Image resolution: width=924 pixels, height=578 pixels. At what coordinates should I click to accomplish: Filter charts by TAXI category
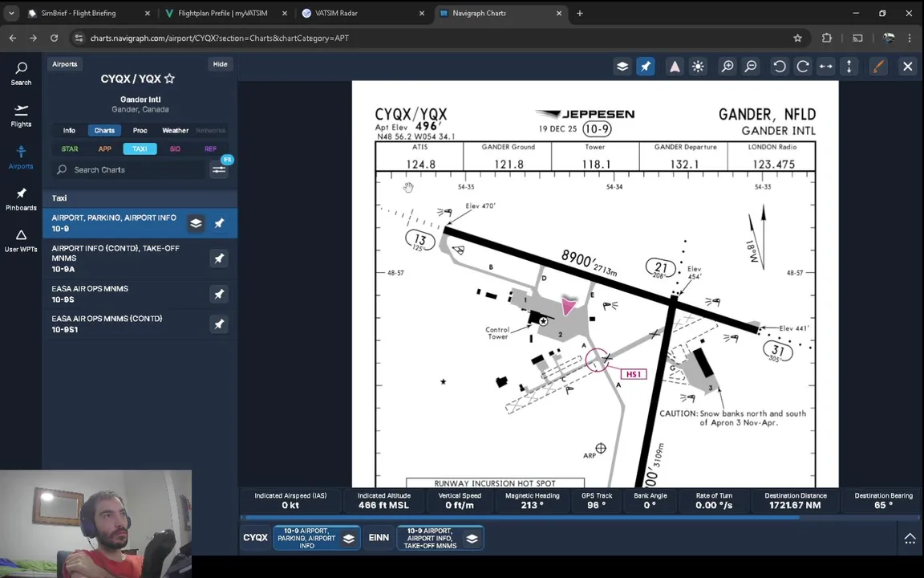click(140, 149)
